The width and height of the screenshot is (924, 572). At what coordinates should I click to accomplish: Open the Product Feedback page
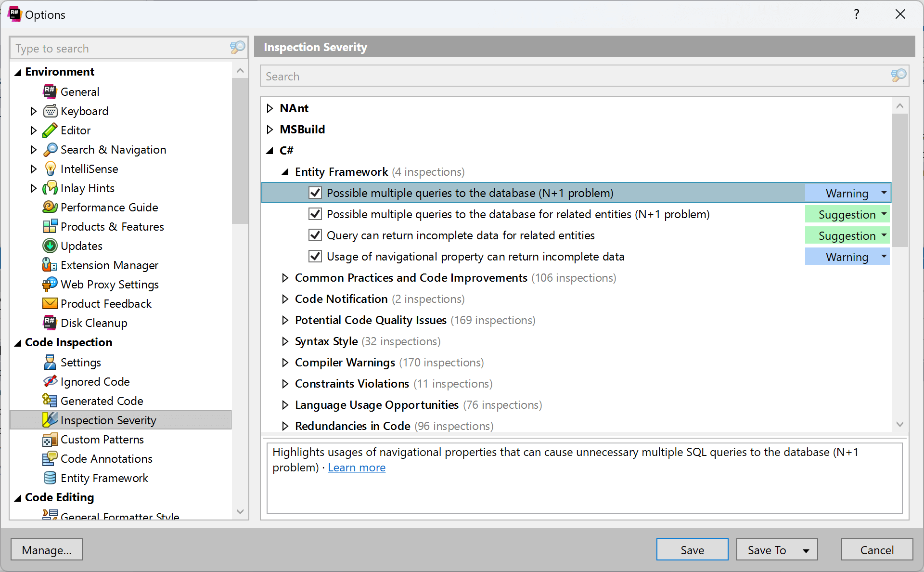click(x=106, y=303)
